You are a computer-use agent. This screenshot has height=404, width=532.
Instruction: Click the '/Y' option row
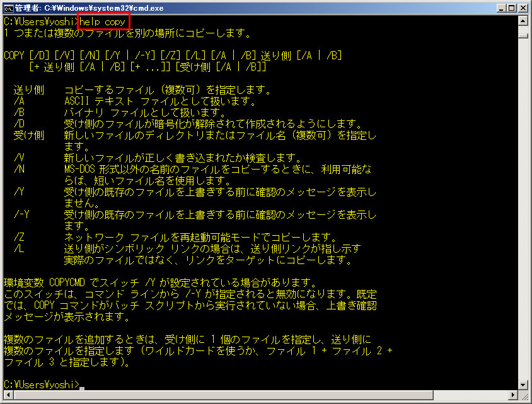click(195, 197)
